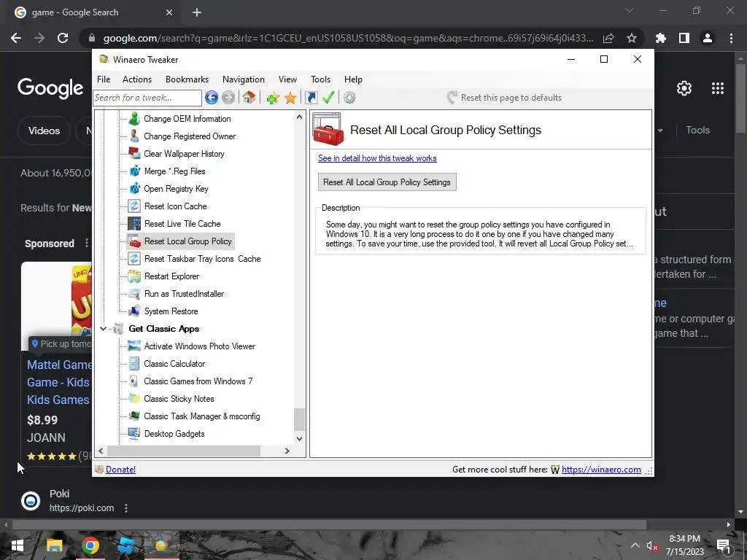Select Reset Live Tile Cache item

(x=182, y=224)
